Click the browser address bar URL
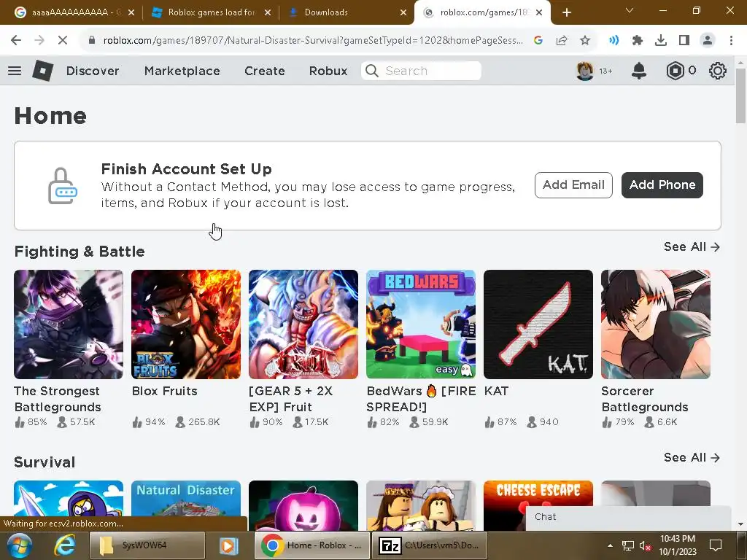The width and height of the screenshot is (747, 560). tap(313, 41)
